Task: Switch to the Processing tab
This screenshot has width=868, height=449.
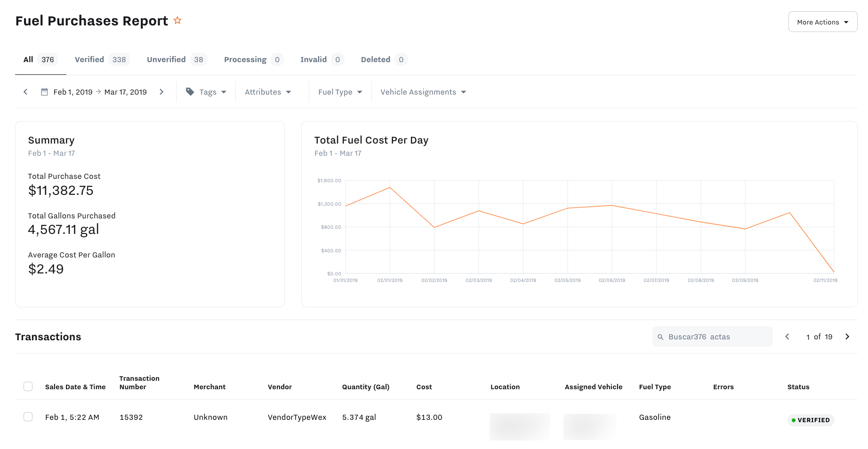Action: [254, 59]
